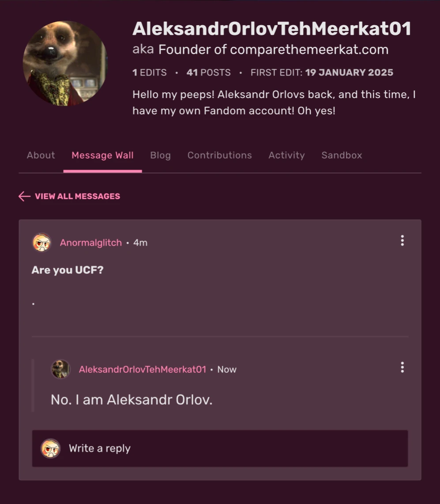Open the Contributions tab
The image size is (440, 504).
[220, 155]
